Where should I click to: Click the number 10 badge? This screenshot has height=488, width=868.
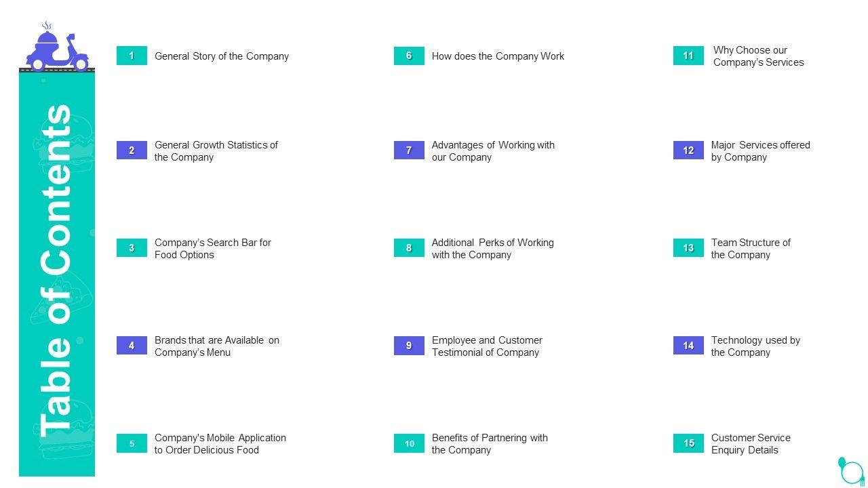click(409, 443)
